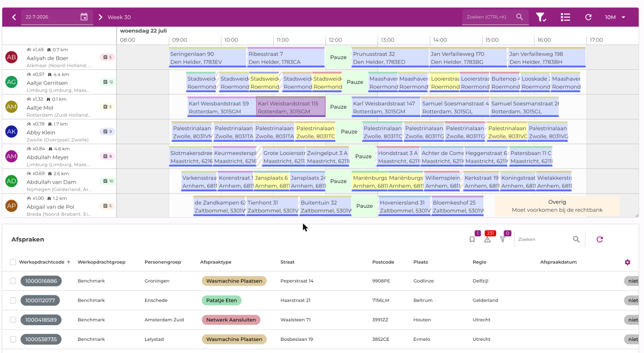Open work order 1000112077 chip
This screenshot has width=644, height=353.
[40, 300]
